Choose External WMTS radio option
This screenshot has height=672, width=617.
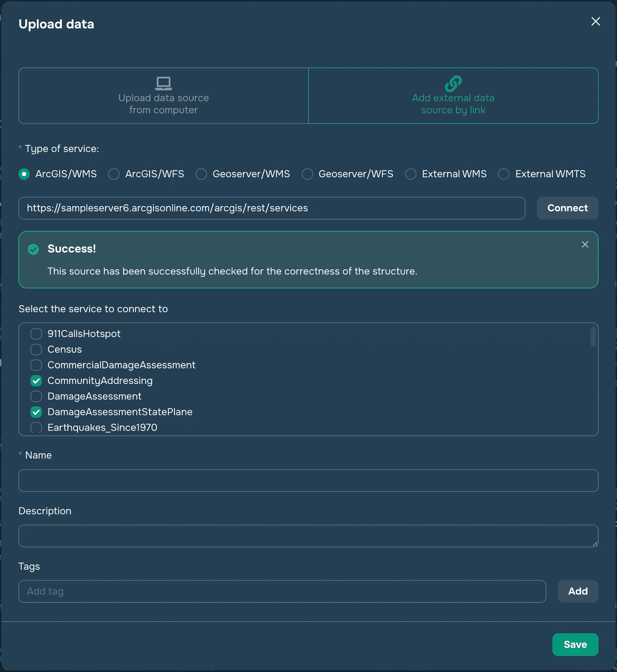click(x=503, y=174)
